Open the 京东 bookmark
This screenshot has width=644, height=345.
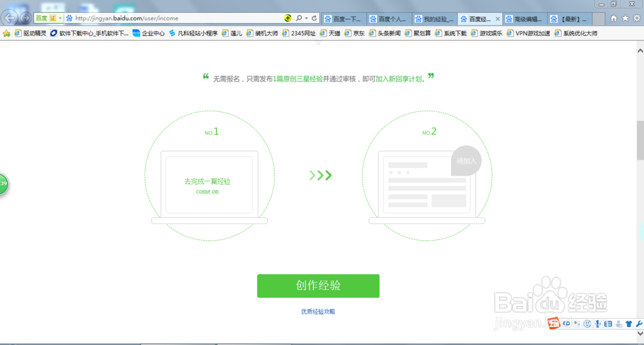[x=354, y=33]
